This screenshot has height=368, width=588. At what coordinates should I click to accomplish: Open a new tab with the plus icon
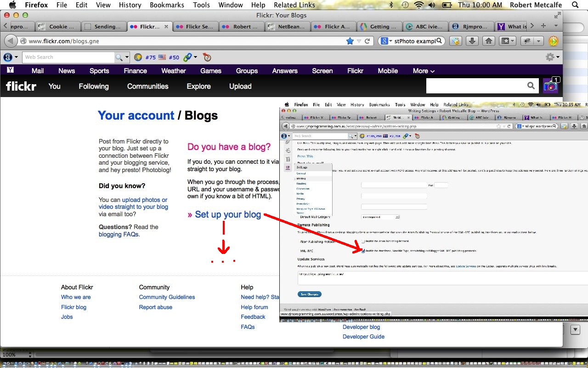543,26
